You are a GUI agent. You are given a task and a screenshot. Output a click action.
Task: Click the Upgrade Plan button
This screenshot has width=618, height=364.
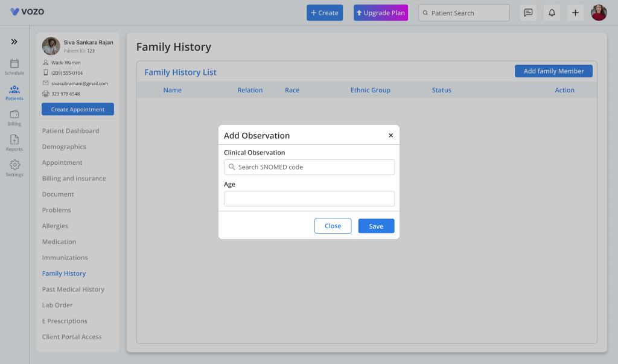click(x=381, y=13)
